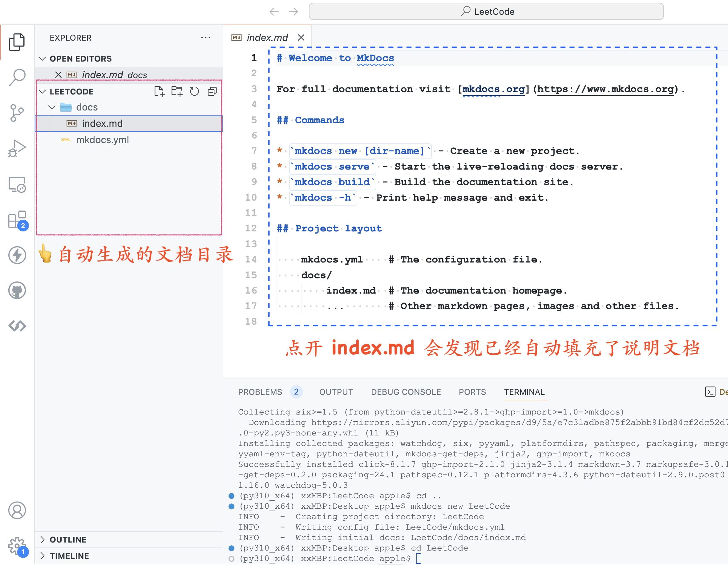The height and width of the screenshot is (565, 728).
Task: Switch to the DEBUG CONSOLE tab
Action: coord(406,392)
